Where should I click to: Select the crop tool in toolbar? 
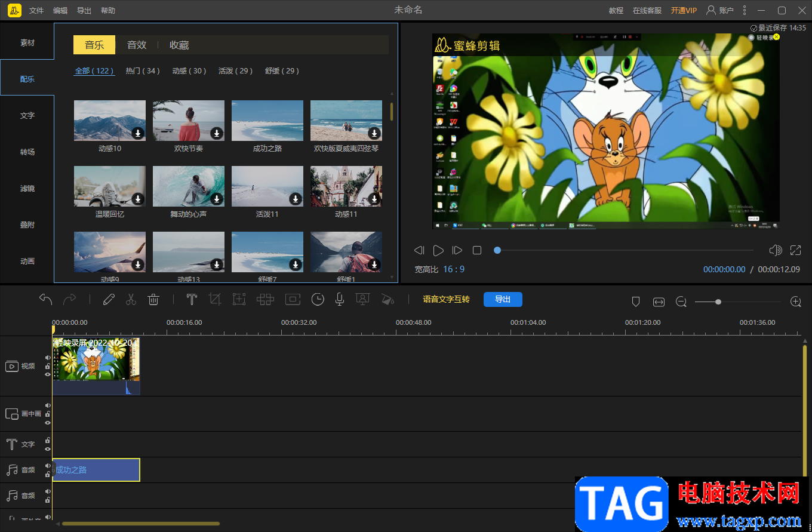pos(215,299)
